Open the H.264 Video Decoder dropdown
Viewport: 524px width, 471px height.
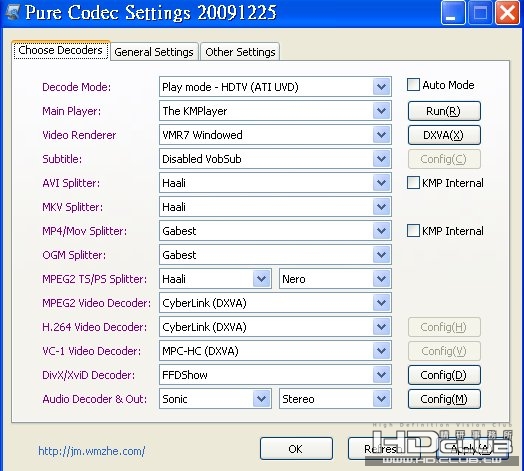coord(381,327)
